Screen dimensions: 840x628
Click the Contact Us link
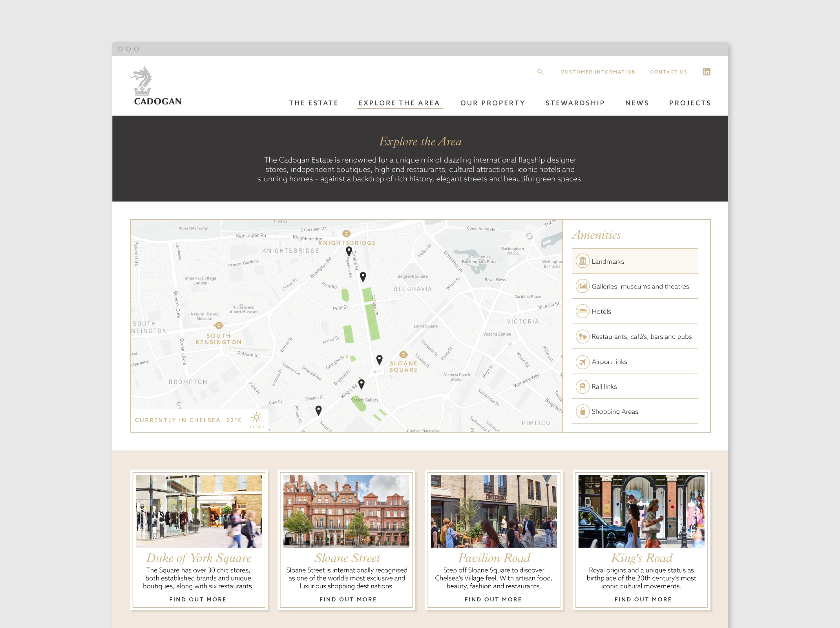(668, 72)
